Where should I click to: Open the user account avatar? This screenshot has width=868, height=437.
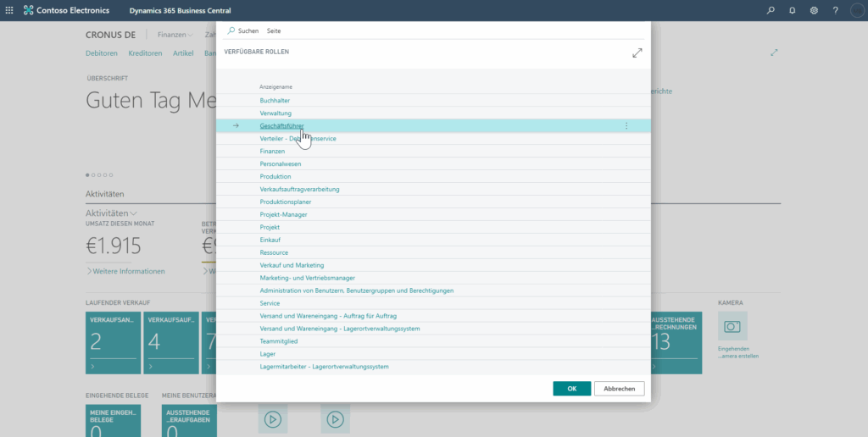[x=855, y=10]
